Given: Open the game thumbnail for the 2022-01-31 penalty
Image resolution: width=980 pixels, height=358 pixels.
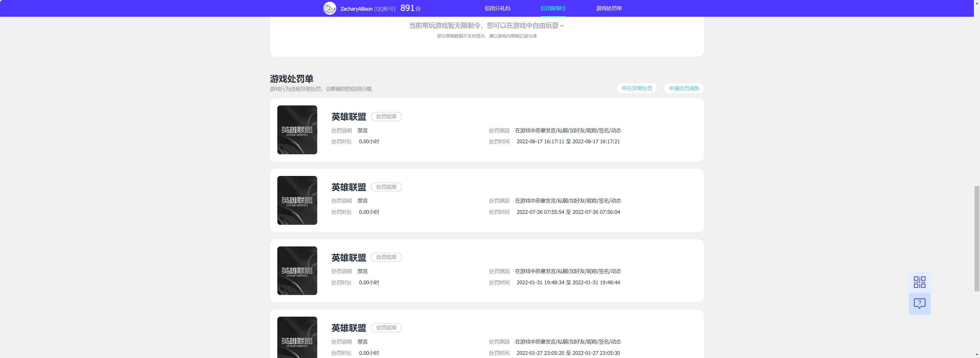Looking at the screenshot, I should pos(297,270).
